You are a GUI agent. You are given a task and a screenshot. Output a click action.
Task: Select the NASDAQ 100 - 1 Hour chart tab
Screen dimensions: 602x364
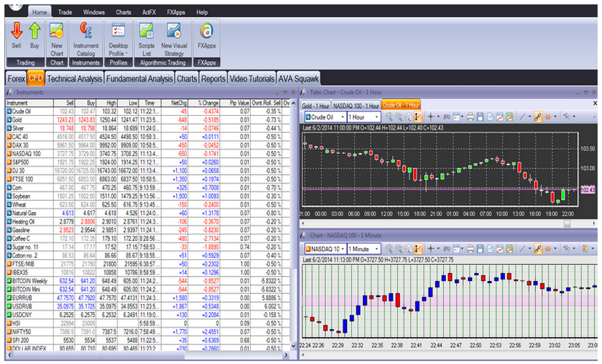click(x=356, y=106)
